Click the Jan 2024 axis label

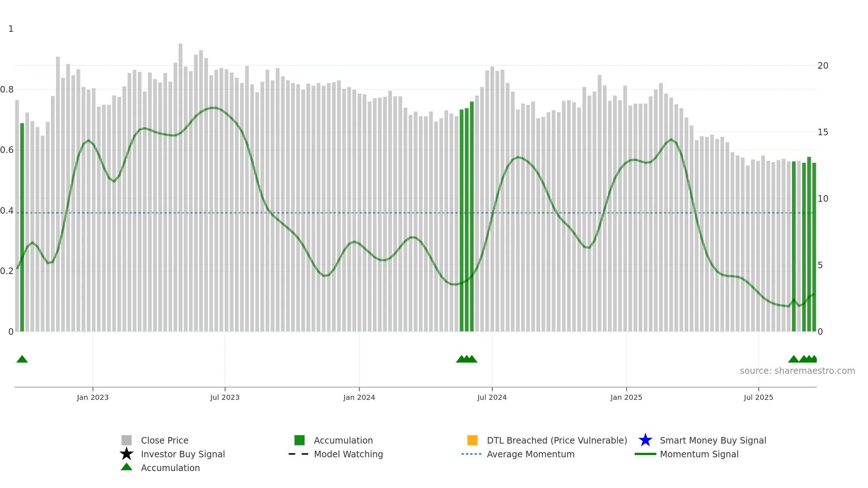359,398
